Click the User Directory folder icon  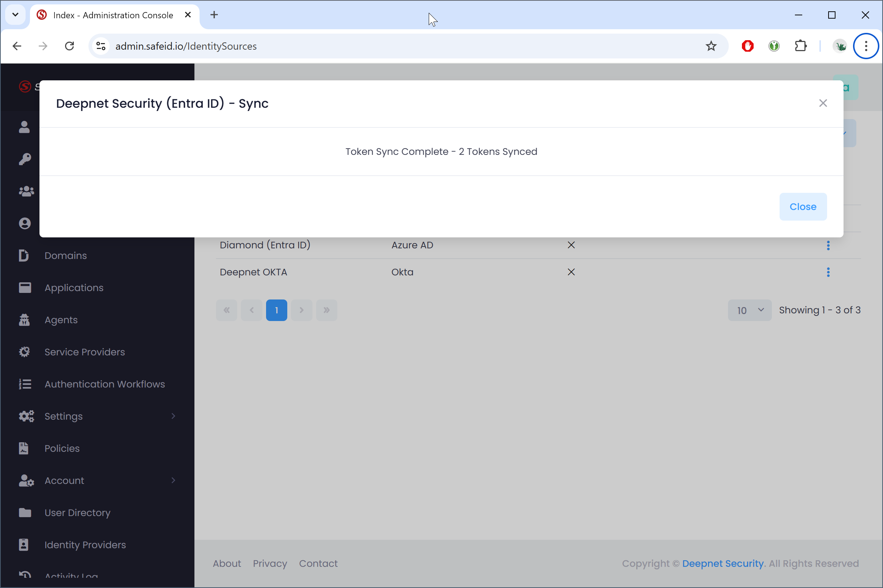24,512
